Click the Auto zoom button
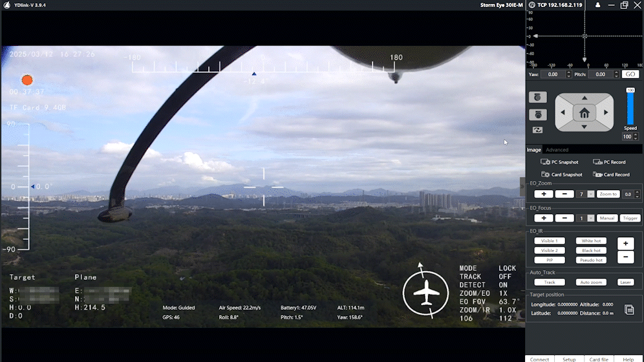Viewport: 644px width, 362px height. (x=591, y=282)
